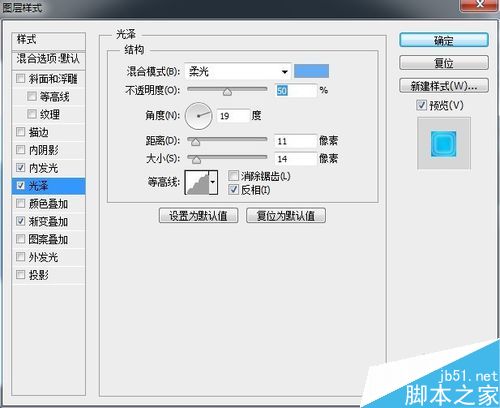Enable the 消除锯齿 anti-alias checkbox
The image size is (500, 408).
pos(233,175)
